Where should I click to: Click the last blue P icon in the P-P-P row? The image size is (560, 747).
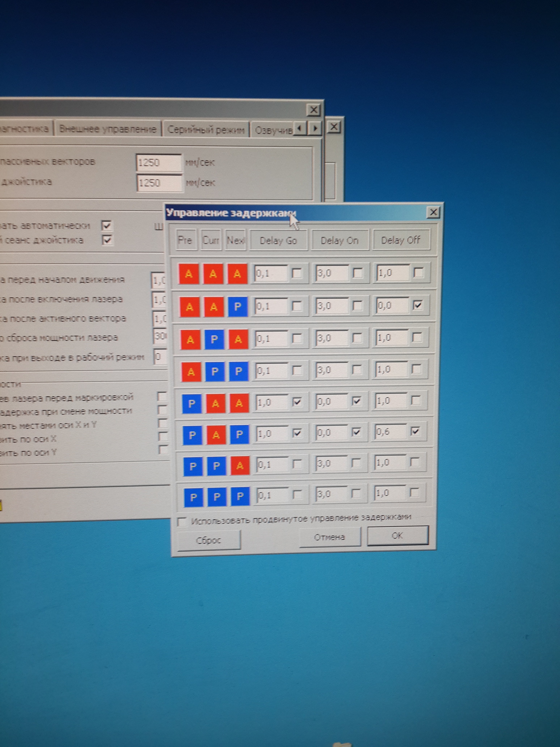pyautogui.click(x=240, y=496)
